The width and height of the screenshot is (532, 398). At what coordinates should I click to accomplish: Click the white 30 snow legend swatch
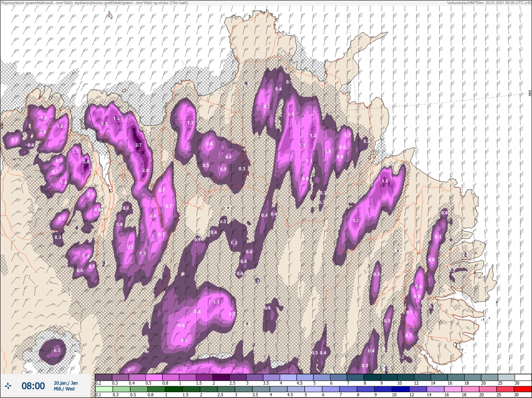coord(522,377)
